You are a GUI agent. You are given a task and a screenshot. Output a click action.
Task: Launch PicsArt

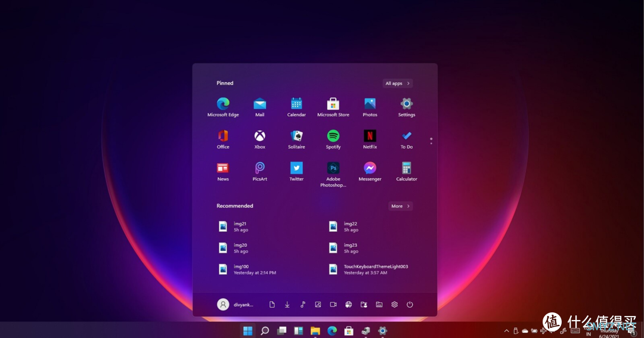click(259, 171)
